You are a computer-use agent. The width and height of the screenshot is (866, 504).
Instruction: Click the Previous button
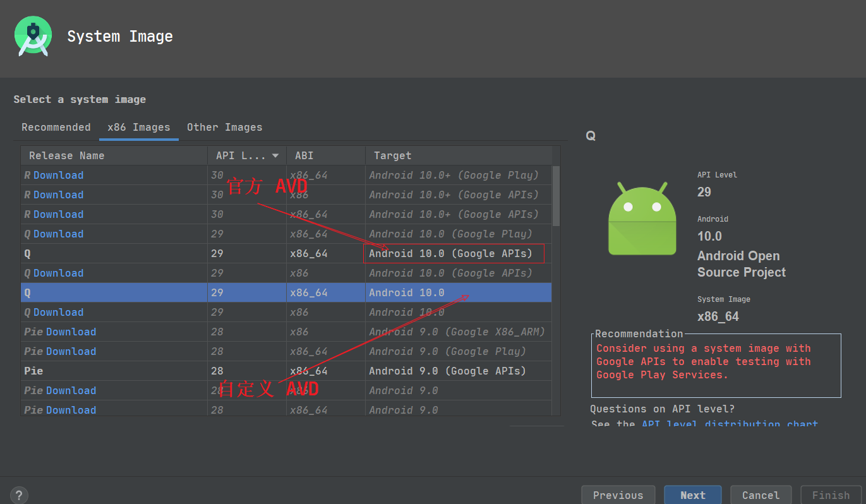pos(618,495)
